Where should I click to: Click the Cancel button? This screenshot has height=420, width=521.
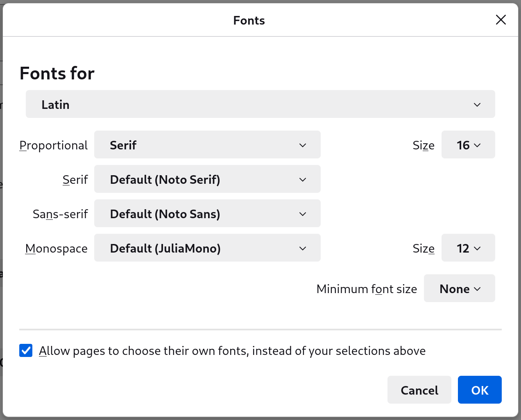[419, 390]
